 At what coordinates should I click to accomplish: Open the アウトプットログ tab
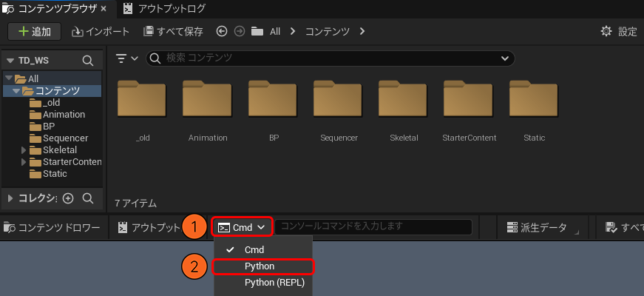[165, 8]
